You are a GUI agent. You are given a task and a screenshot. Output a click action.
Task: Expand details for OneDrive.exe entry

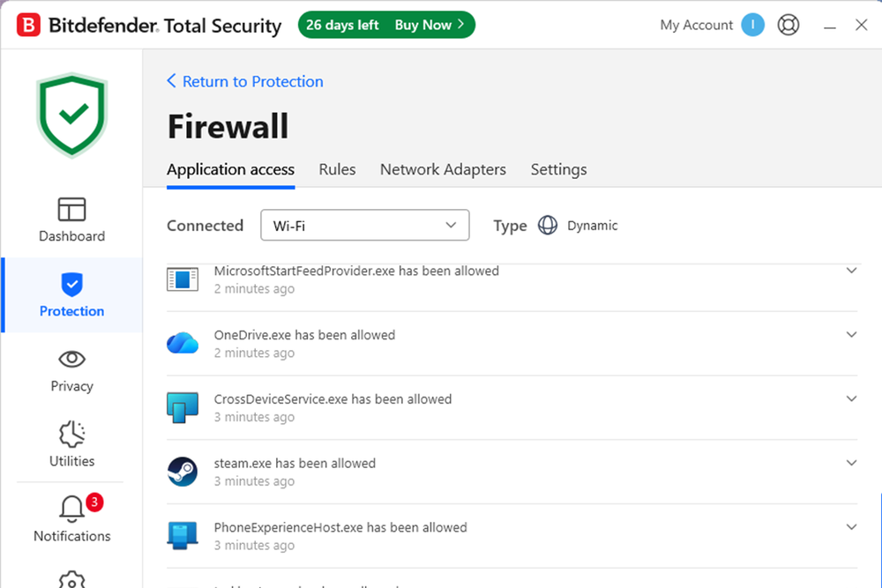851,334
